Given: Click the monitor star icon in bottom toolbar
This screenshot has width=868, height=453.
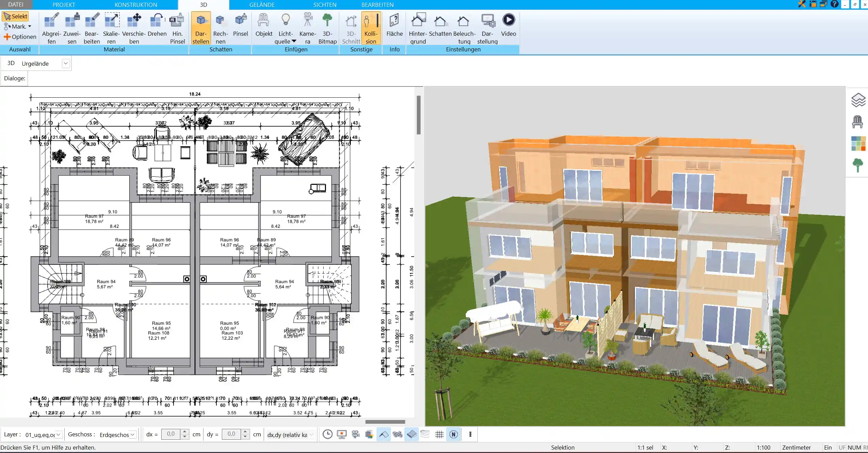Looking at the screenshot, I should coord(342,434).
